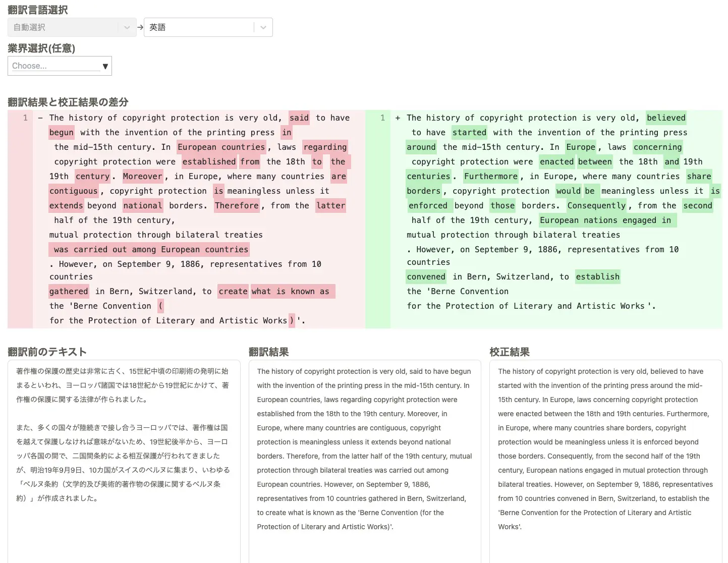Click the minus marker in the left diff pane
The width and height of the screenshot is (728, 563).
(x=40, y=118)
